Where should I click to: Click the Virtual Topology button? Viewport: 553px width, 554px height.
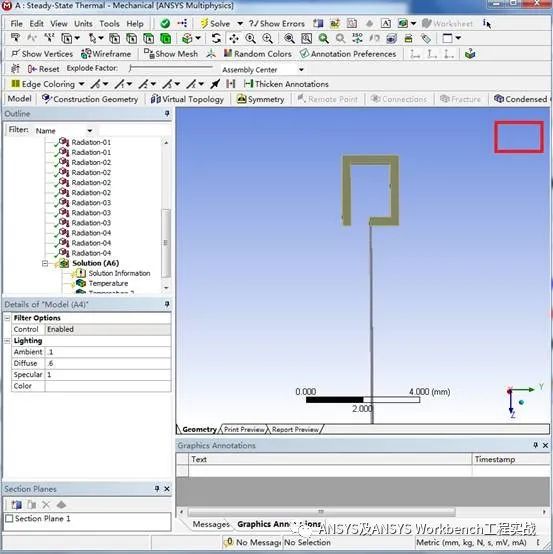coord(187,99)
